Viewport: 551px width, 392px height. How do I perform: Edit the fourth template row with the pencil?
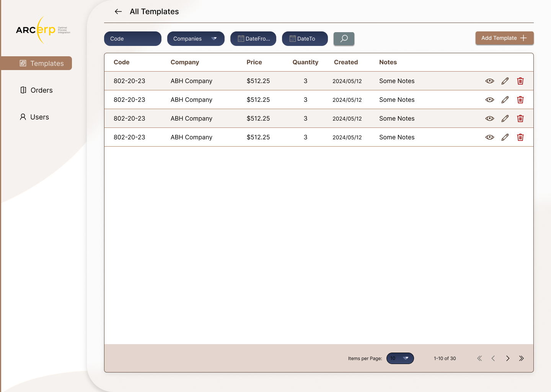click(x=505, y=137)
